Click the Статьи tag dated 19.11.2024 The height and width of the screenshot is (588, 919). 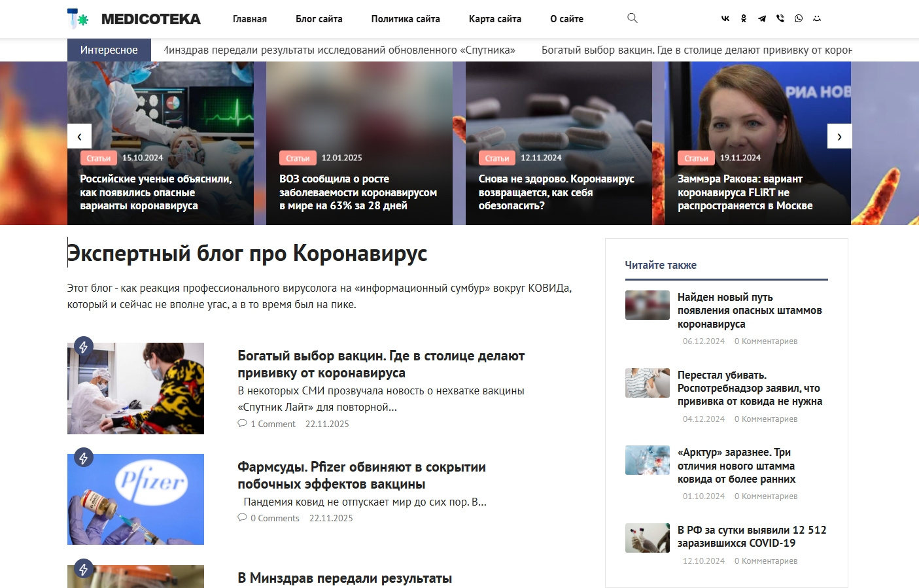pyautogui.click(x=696, y=158)
